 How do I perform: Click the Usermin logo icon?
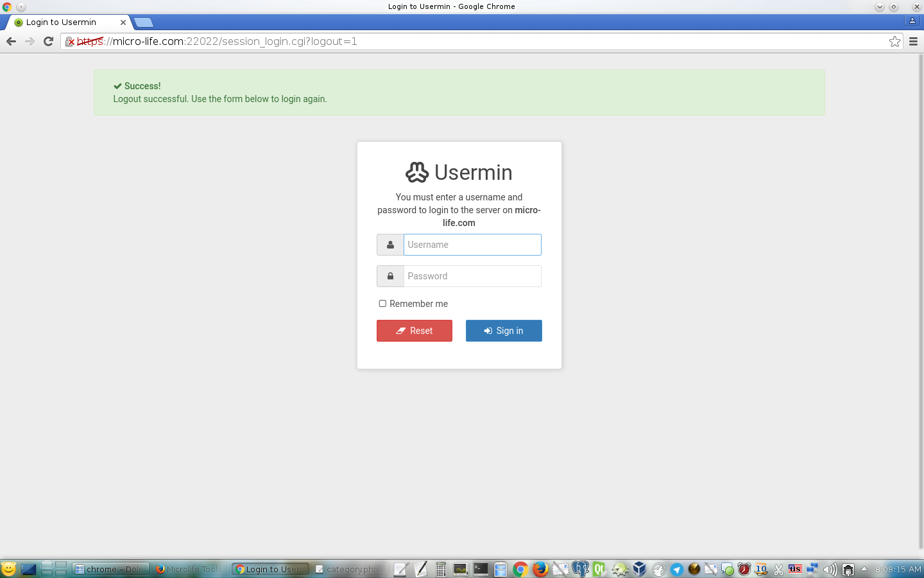click(417, 172)
